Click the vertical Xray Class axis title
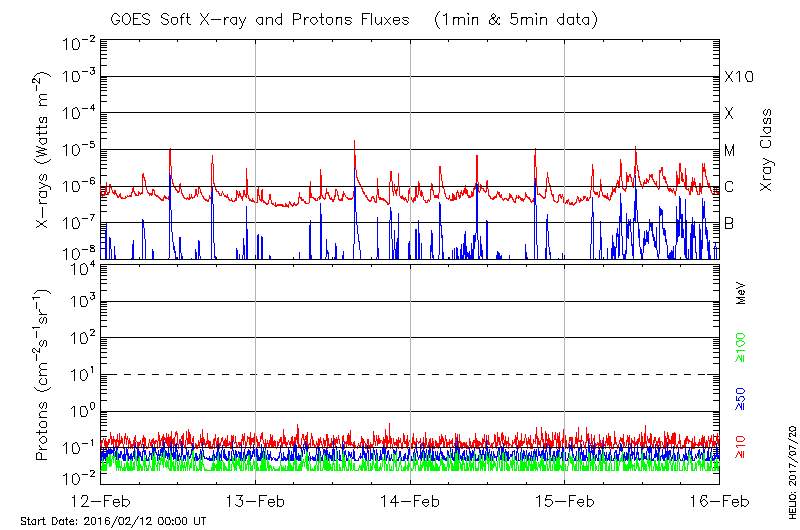 tap(767, 150)
